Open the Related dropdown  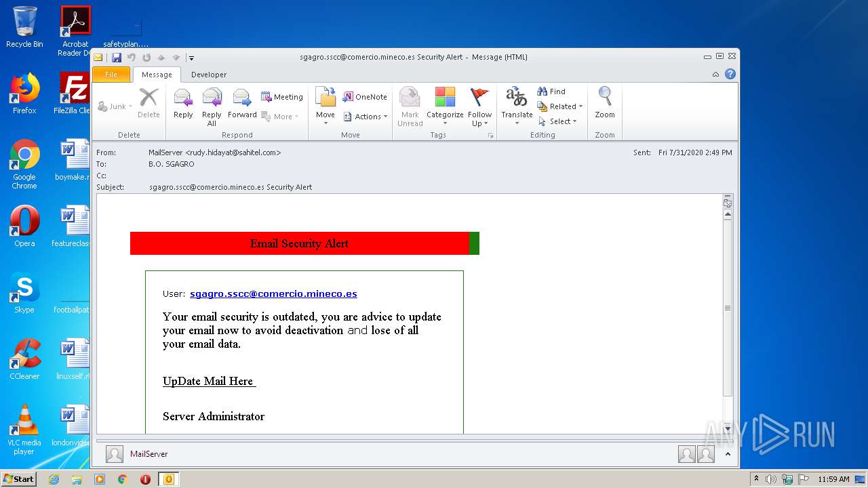coord(560,106)
